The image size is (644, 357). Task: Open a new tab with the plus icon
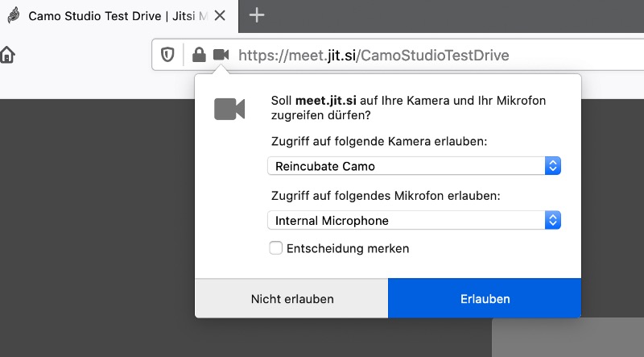[x=257, y=15]
